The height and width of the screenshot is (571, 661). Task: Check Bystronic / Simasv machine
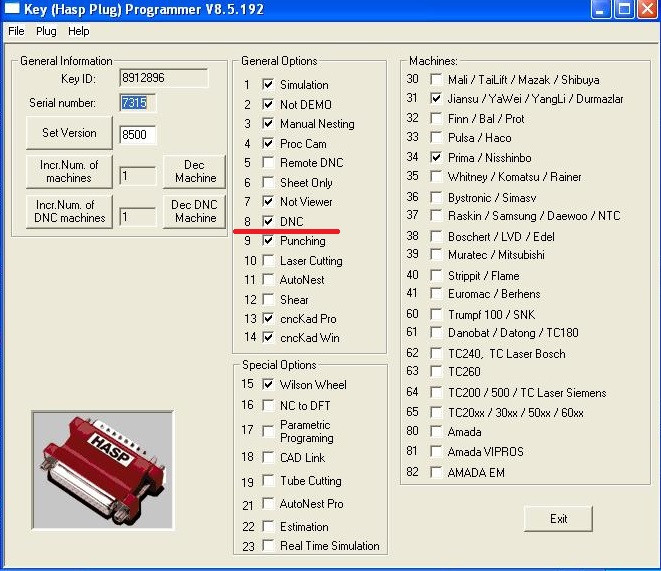coord(436,197)
